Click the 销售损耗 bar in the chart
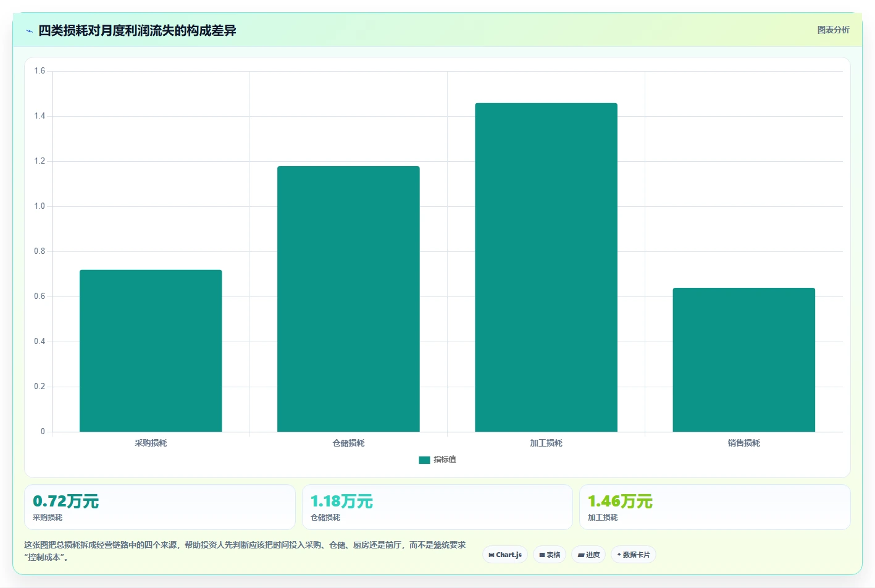875x588 pixels. 743,359
